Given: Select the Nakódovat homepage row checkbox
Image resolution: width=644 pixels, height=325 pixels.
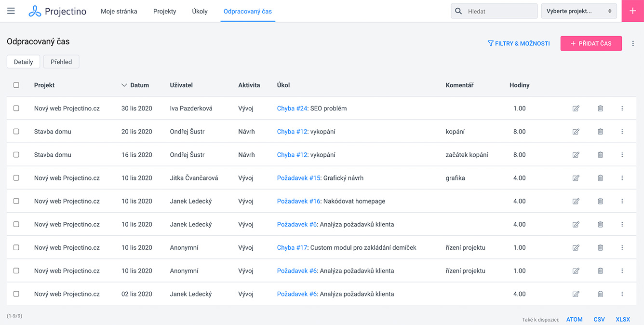Looking at the screenshot, I should 16,201.
